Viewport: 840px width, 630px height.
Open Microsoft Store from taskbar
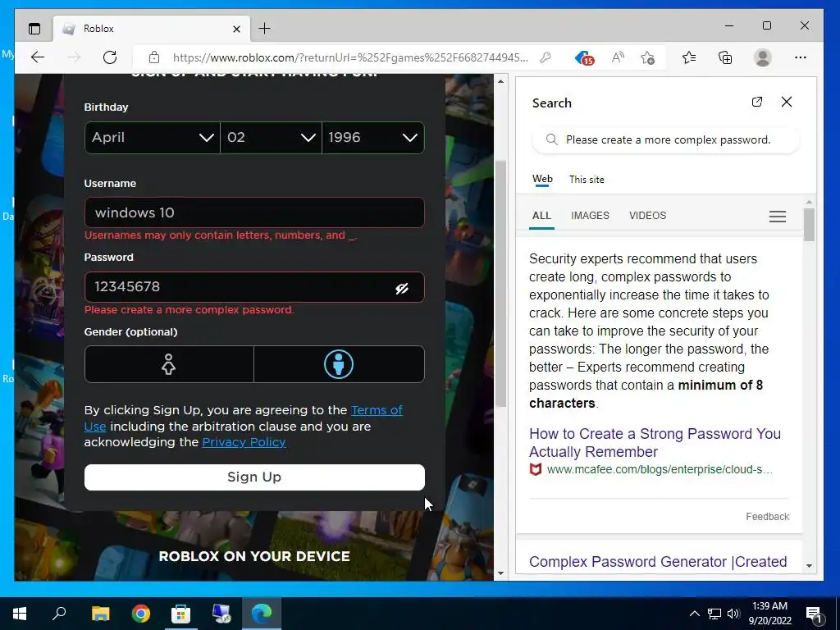point(181,614)
